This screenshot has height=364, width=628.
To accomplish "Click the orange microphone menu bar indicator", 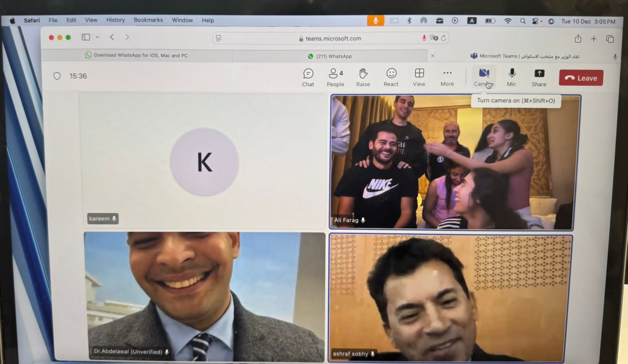I will [375, 20].
